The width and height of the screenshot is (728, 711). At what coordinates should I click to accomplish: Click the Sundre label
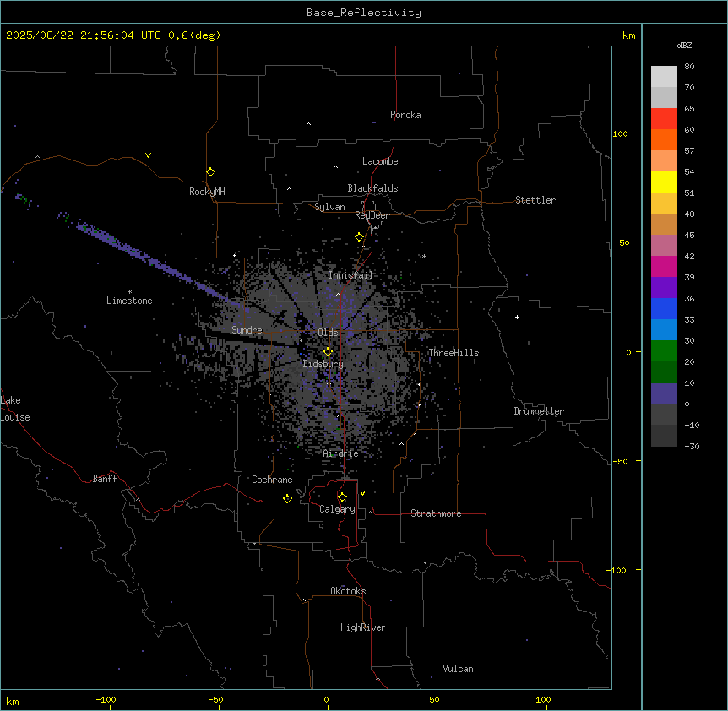247,330
